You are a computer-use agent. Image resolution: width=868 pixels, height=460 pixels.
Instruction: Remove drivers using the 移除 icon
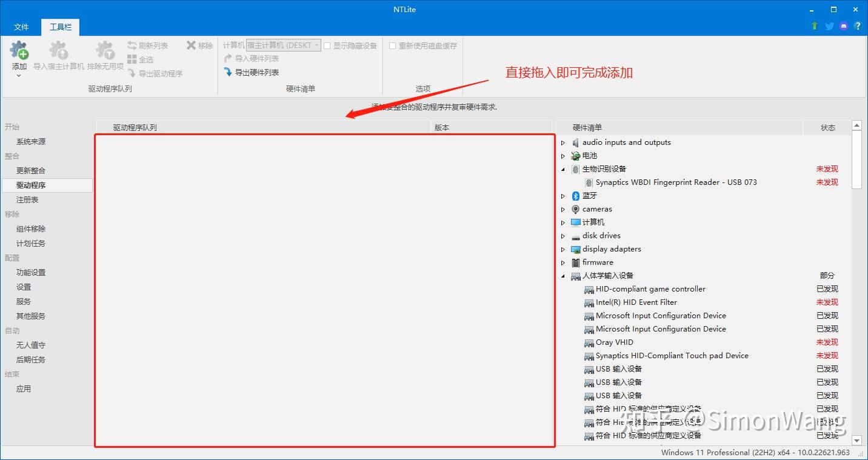click(x=198, y=45)
